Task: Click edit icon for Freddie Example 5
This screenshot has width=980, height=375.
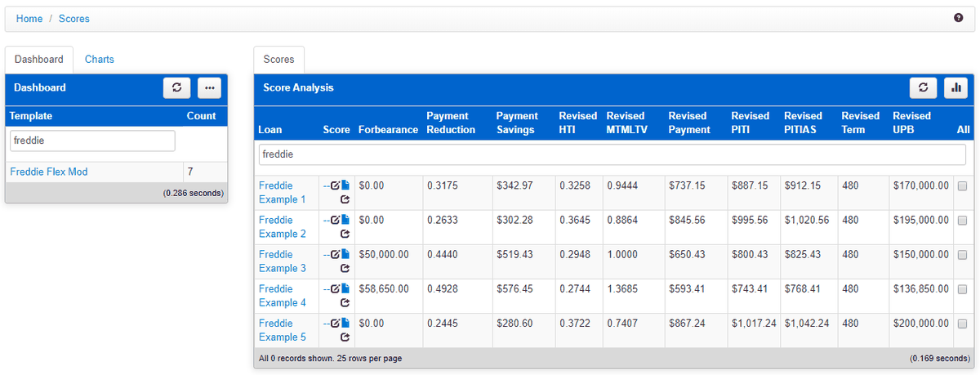Action: [335, 323]
